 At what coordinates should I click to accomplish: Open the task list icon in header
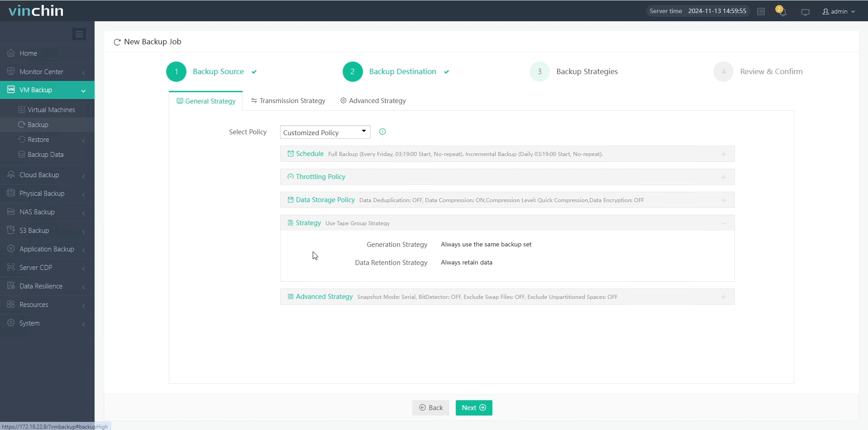[x=761, y=12]
